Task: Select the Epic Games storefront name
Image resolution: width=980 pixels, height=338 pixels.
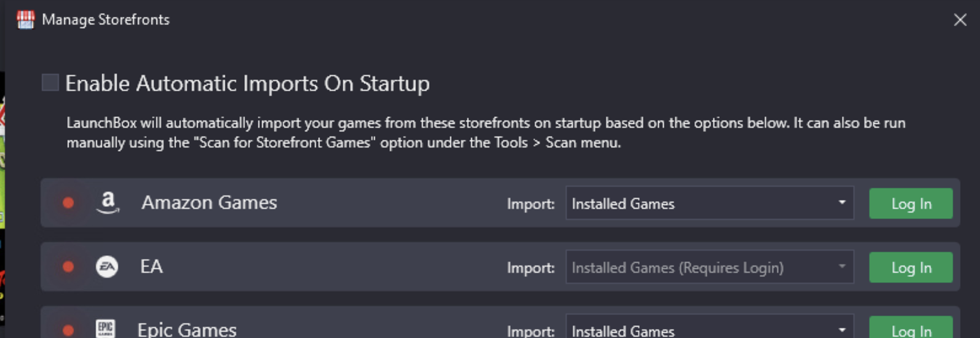Action: [187, 329]
